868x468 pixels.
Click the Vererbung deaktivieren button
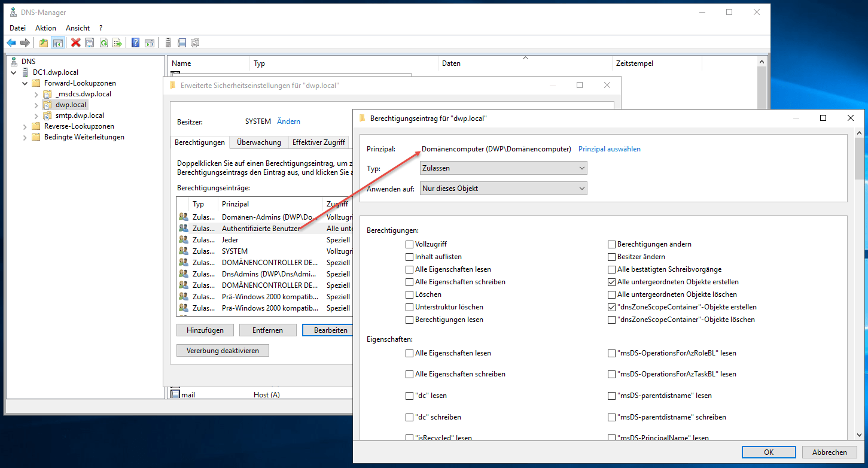223,351
